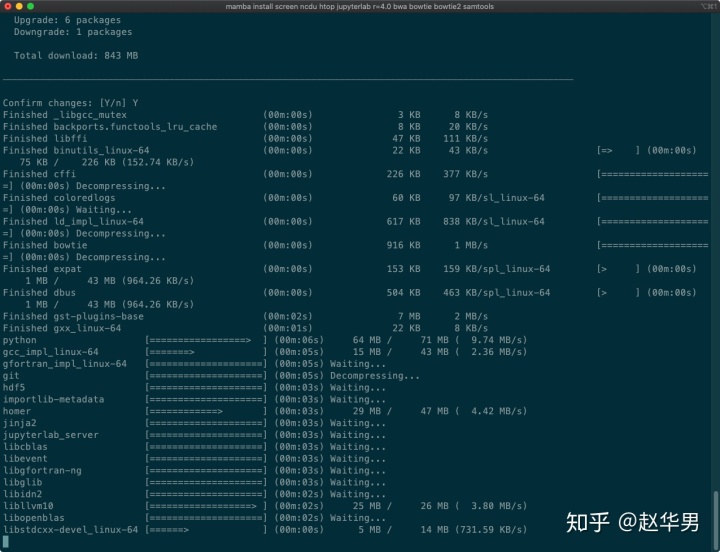720x552 pixels.
Task: Click '75 KB / 226 KB (152.74 KB/s)' line
Action: coord(107,163)
